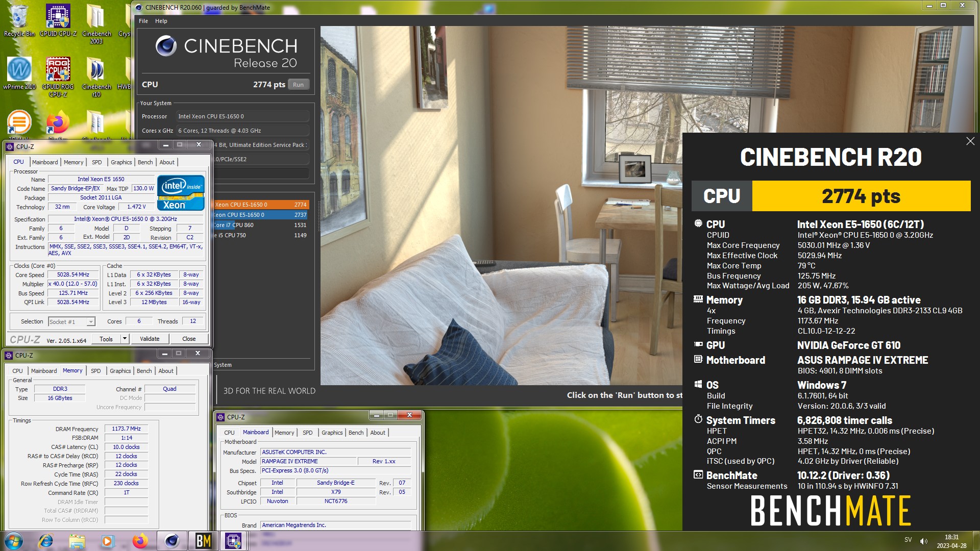
Task: Open the Bench tab in the CPU-Z Mainboard window
Action: click(356, 433)
